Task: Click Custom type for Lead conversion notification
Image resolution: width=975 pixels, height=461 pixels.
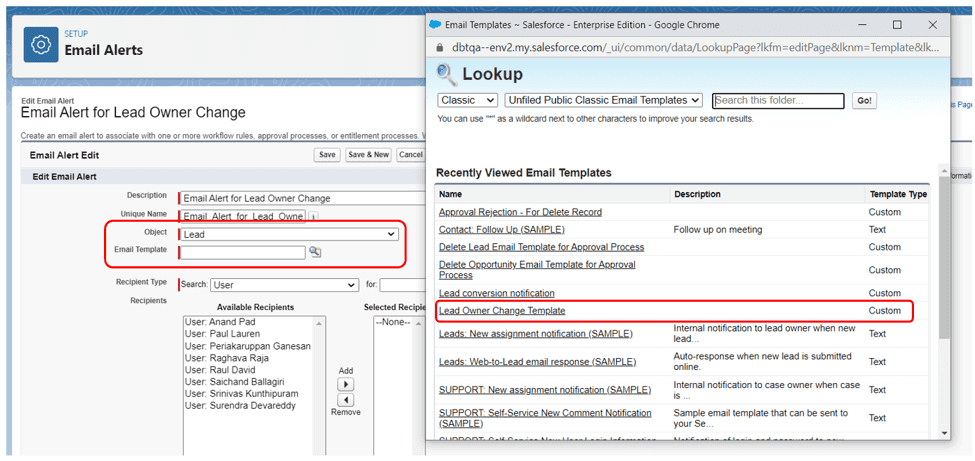Action: pos(884,293)
